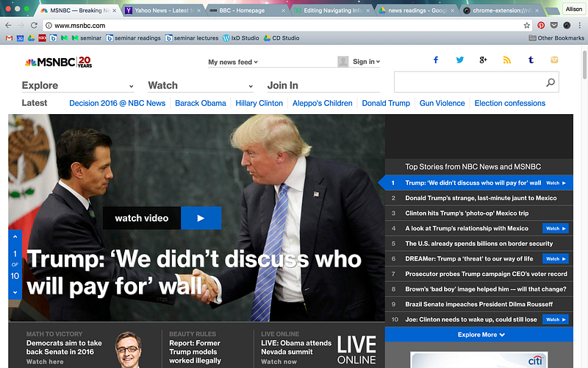Open story 7 Prosecutor probes campaign CEO

pos(486,274)
